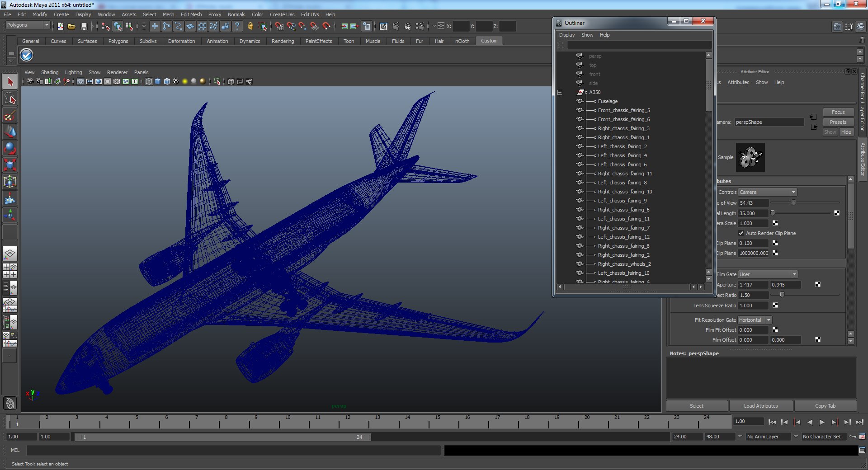
Task: Switch to the Rendering shelf tab
Action: click(x=283, y=41)
